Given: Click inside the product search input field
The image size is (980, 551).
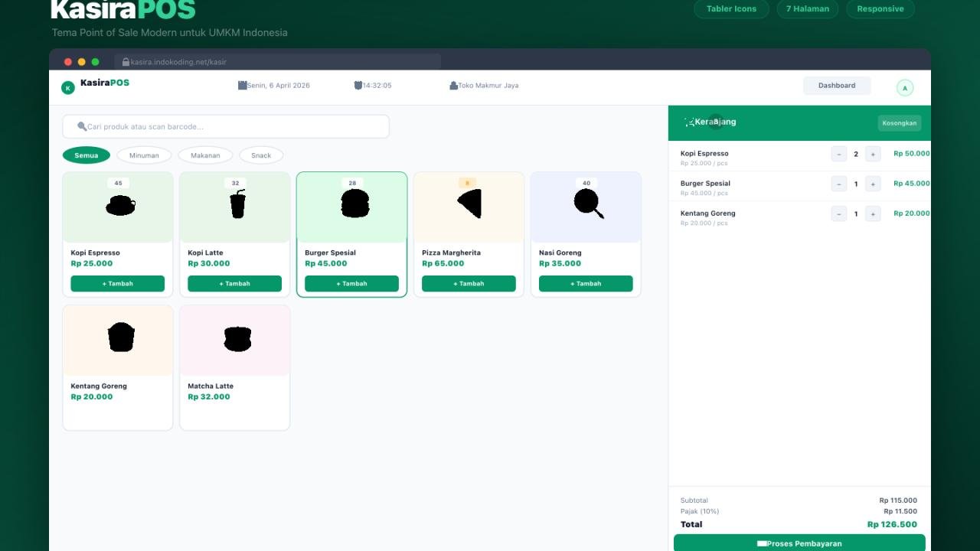Looking at the screenshot, I should 226,126.
